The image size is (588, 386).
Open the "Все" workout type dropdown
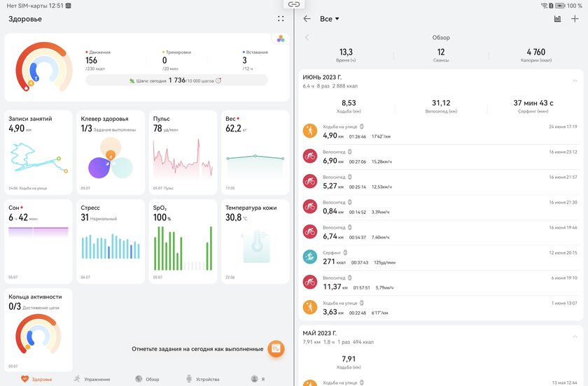point(329,19)
